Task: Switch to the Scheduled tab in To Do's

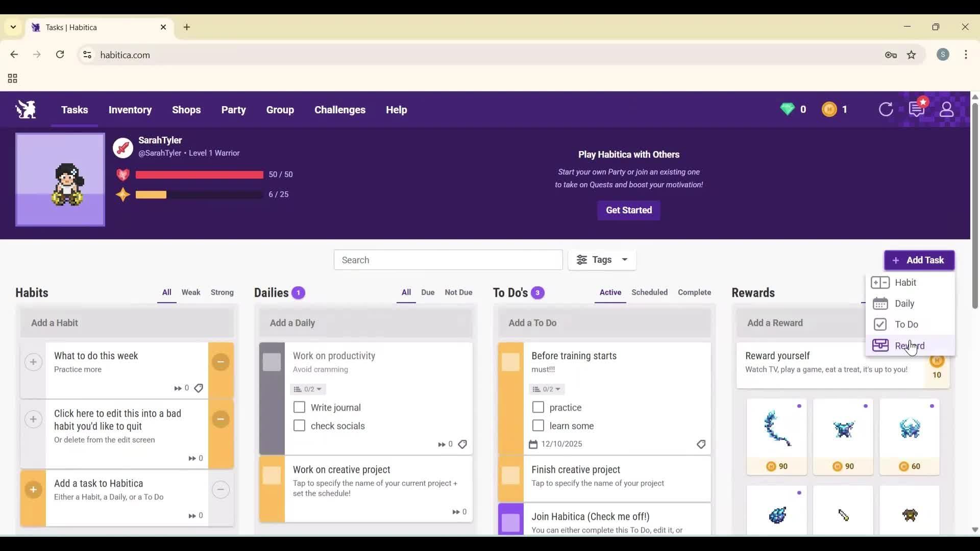Action: pyautogui.click(x=649, y=292)
